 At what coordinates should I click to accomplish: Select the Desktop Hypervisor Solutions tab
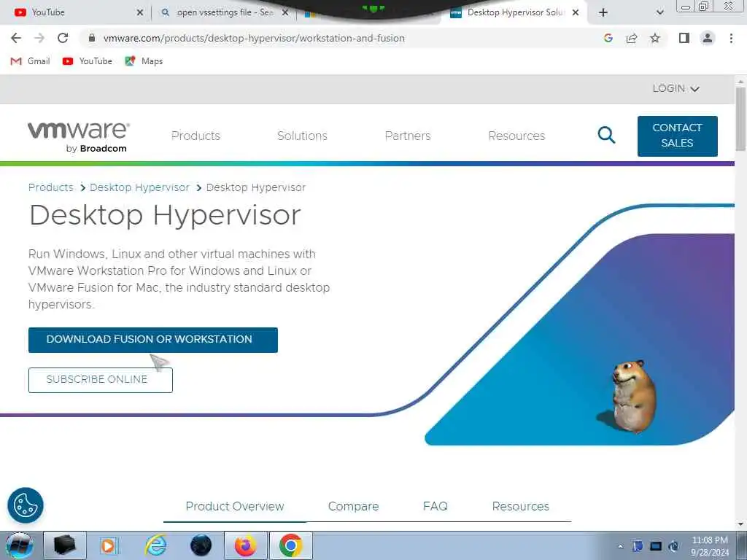tap(516, 12)
